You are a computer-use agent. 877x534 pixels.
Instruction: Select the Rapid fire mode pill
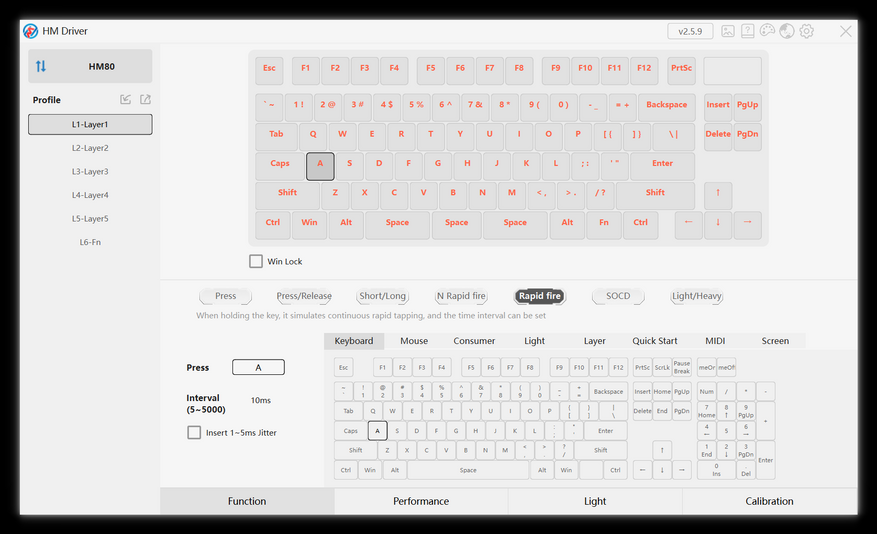point(539,296)
